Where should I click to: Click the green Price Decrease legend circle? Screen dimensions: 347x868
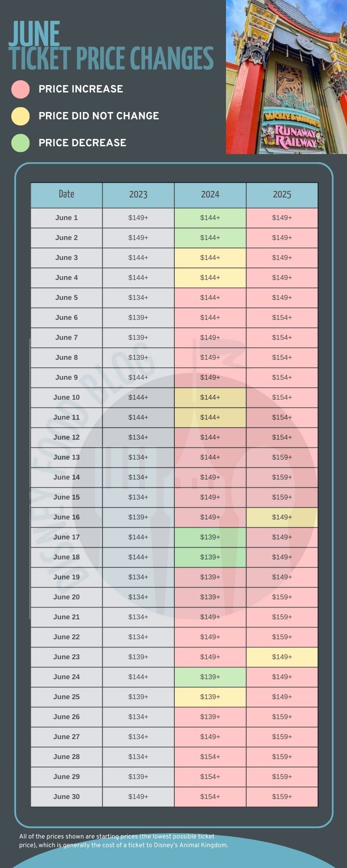[20, 143]
